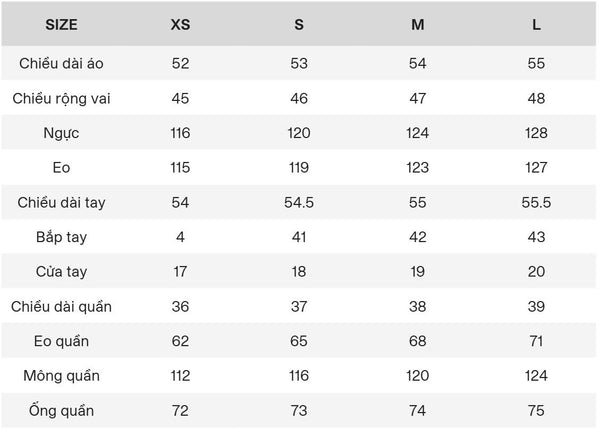Click the "Chiều rộng vai" row label
The width and height of the screenshot is (600, 429).
tap(61, 98)
